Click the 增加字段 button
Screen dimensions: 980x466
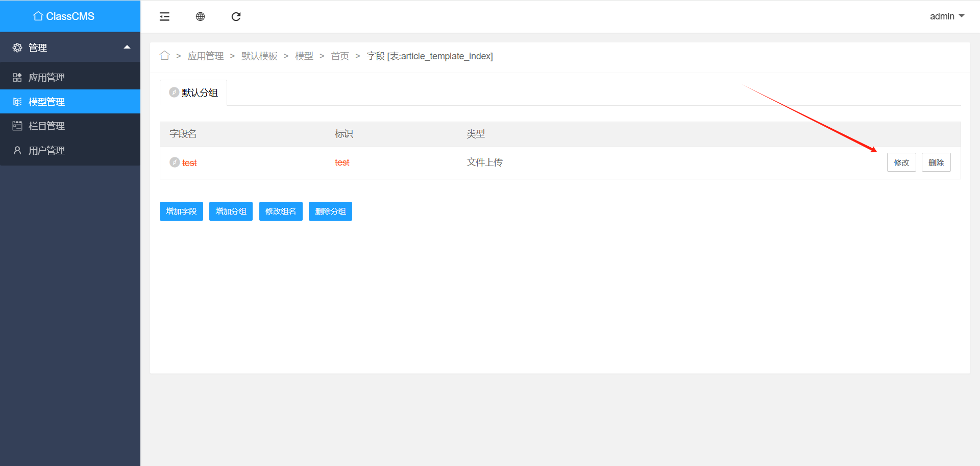[181, 211]
